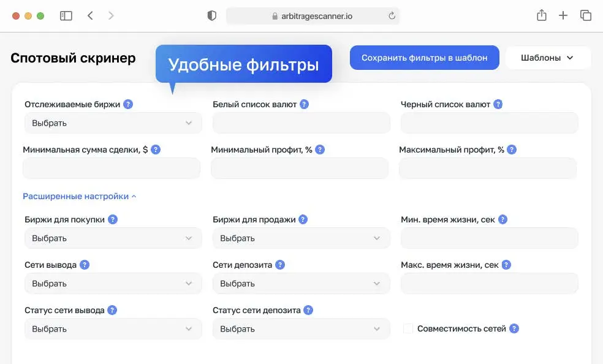Screen dimensions: 603x364
Task: Click Safari share icon in toolbar
Action: click(x=541, y=16)
